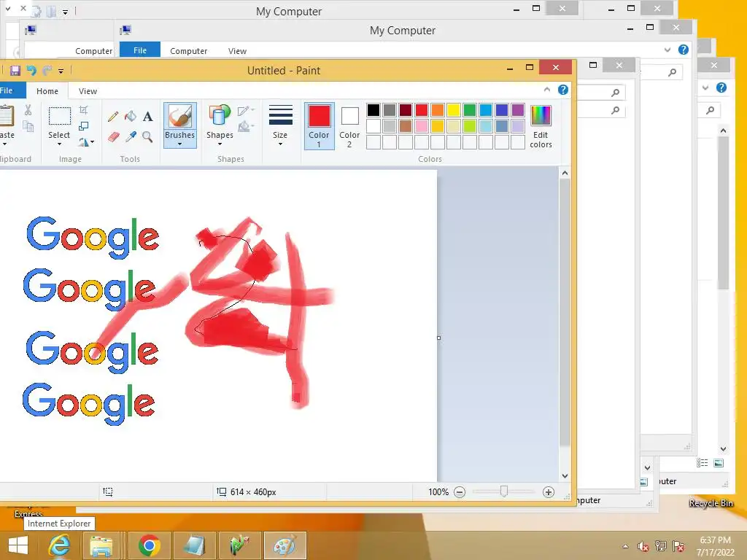Choose the pink color swatch
Viewport: 747px width, 560px height.
tap(422, 126)
